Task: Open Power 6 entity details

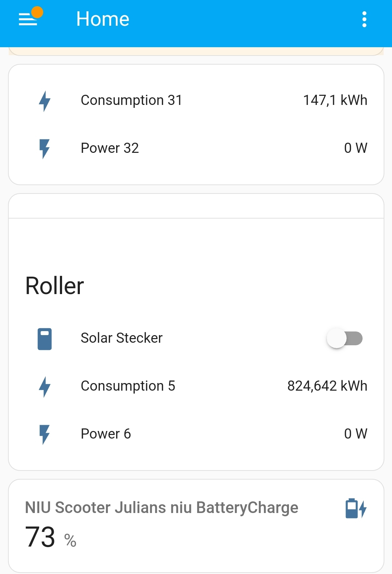Action: (x=106, y=434)
